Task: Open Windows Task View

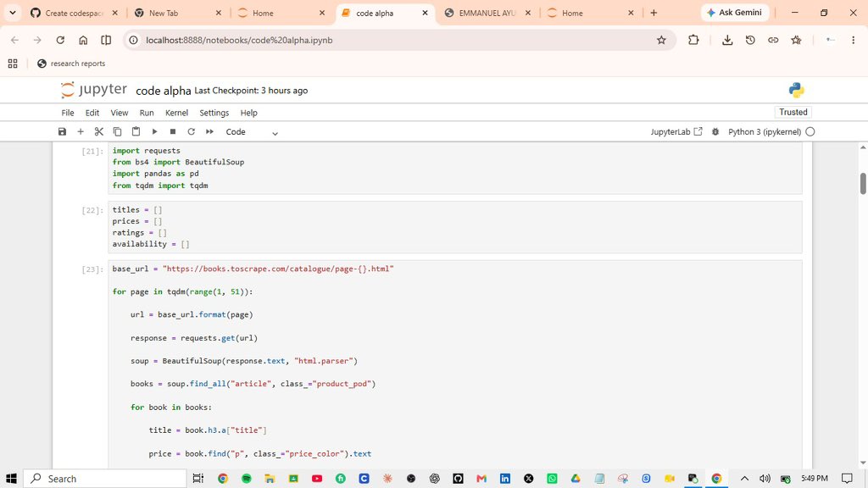Action: (x=198, y=479)
